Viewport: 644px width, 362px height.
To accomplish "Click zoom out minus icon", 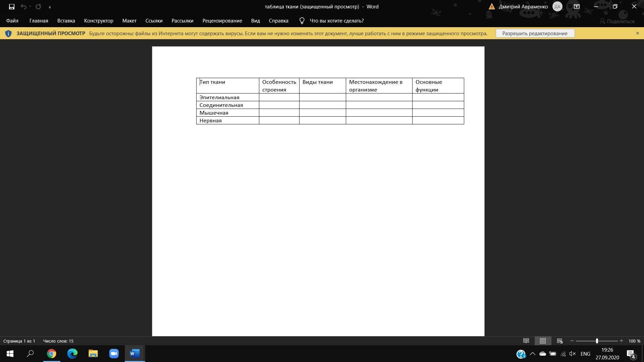I will click(x=572, y=341).
